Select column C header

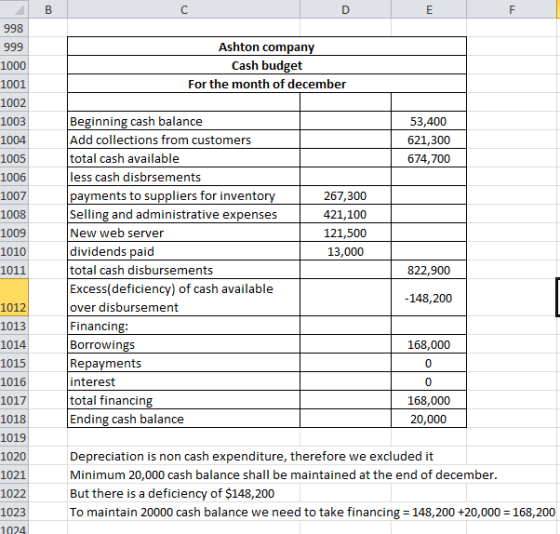pyautogui.click(x=184, y=9)
